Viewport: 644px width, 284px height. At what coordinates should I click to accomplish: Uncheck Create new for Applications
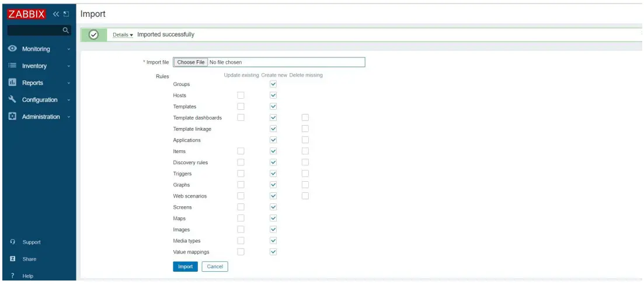pyautogui.click(x=273, y=140)
